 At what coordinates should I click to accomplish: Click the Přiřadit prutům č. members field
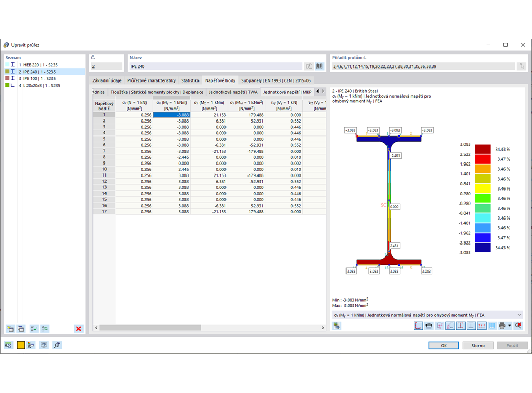click(x=423, y=66)
